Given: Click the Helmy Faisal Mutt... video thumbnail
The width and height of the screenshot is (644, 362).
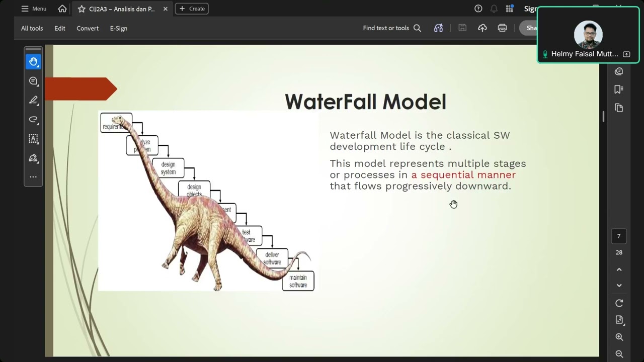Looking at the screenshot, I should [588, 35].
